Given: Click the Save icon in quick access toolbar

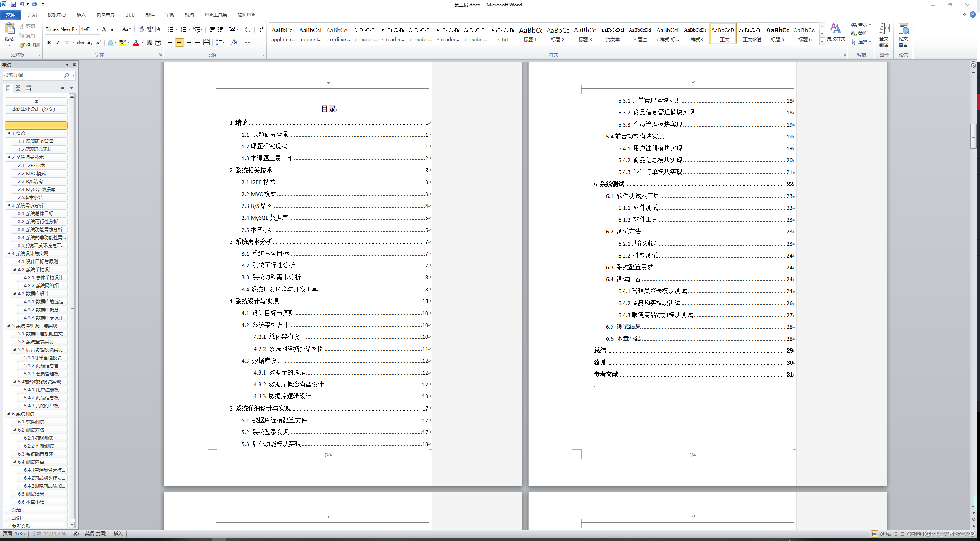Looking at the screenshot, I should pyautogui.click(x=14, y=4).
